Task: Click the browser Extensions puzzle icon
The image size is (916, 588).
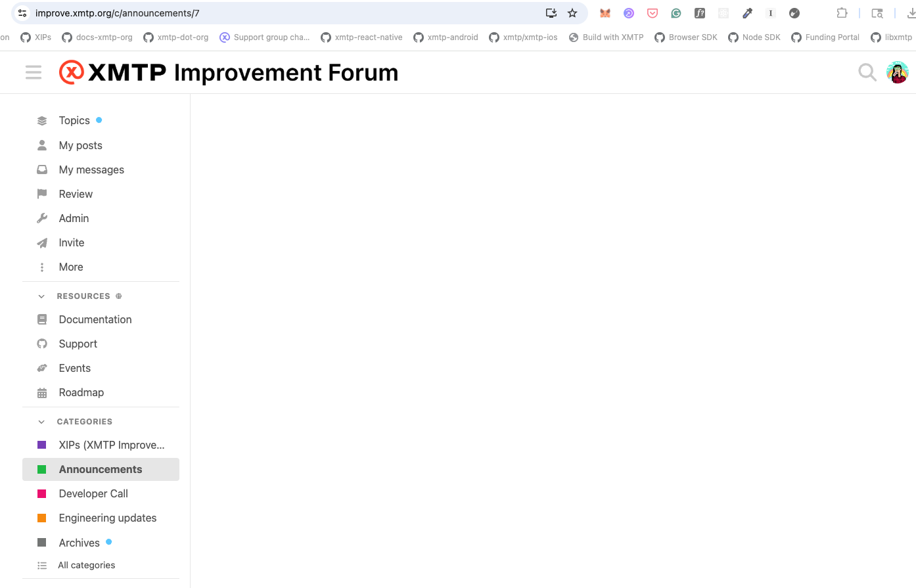Action: point(842,13)
